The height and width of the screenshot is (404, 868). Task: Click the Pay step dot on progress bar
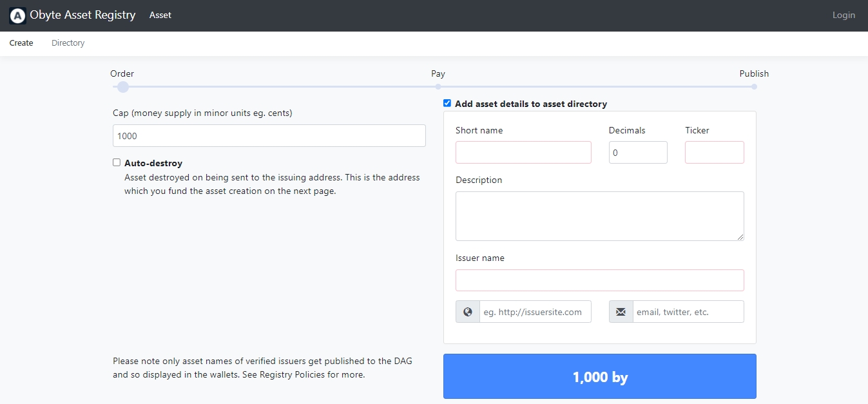click(x=438, y=86)
